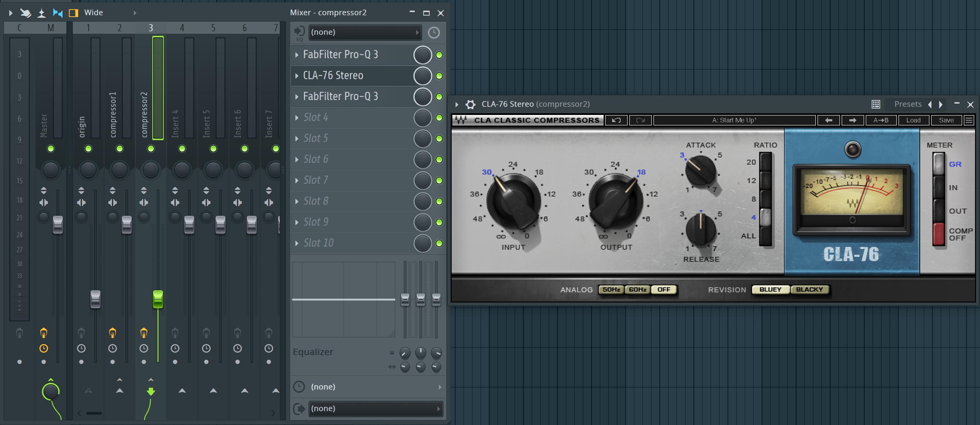The height and width of the screenshot is (425, 980).
Task: Select the next preset arrow in plugin titlebar
Action: click(x=941, y=105)
